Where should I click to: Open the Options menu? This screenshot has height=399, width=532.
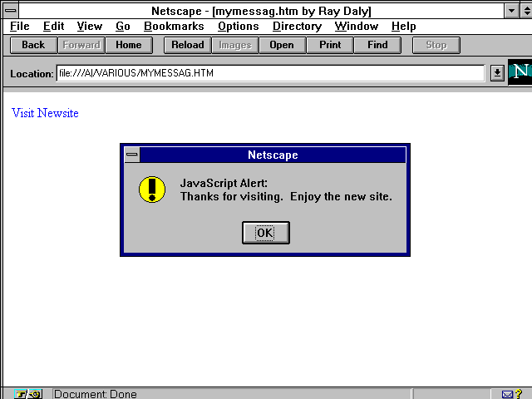click(x=239, y=27)
